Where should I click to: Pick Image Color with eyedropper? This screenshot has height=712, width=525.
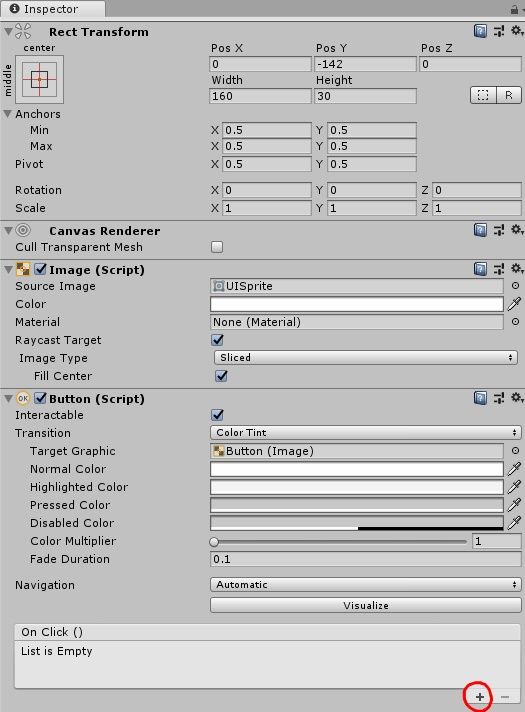click(x=514, y=304)
